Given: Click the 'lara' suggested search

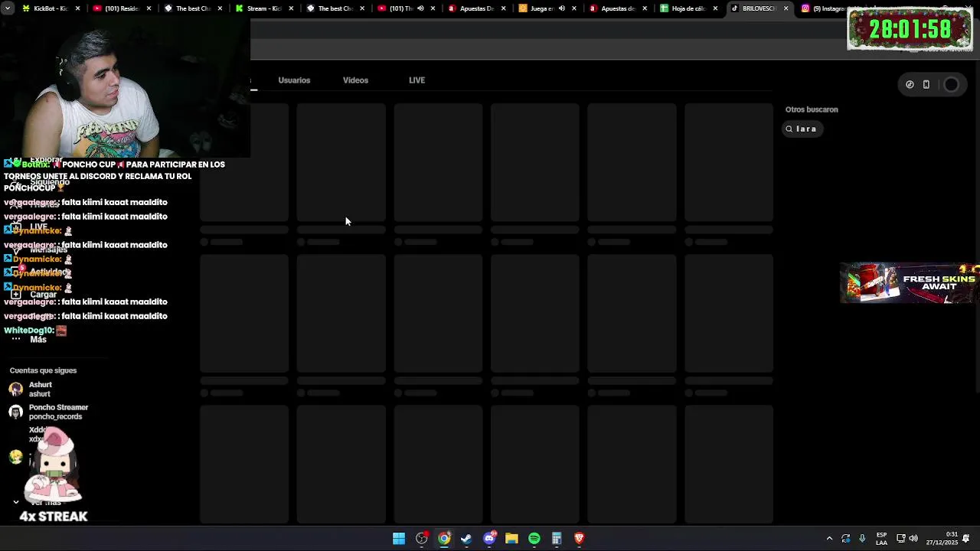Looking at the screenshot, I should pyautogui.click(x=802, y=129).
